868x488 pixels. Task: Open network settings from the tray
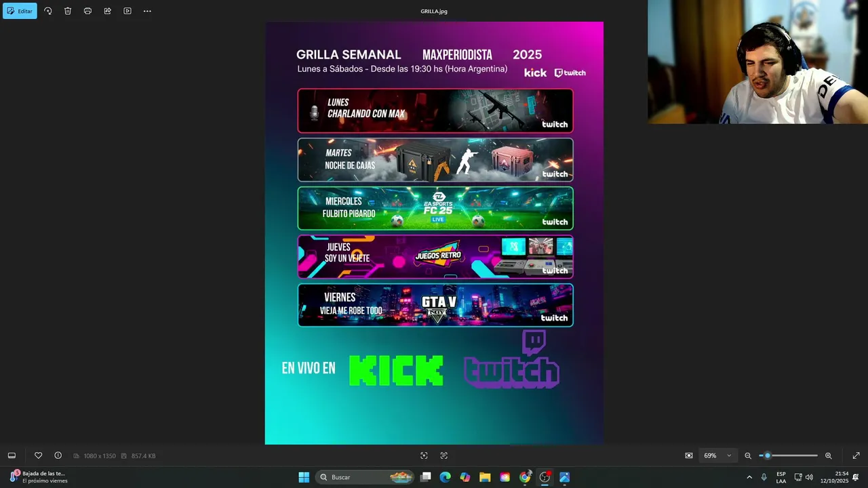click(x=798, y=477)
